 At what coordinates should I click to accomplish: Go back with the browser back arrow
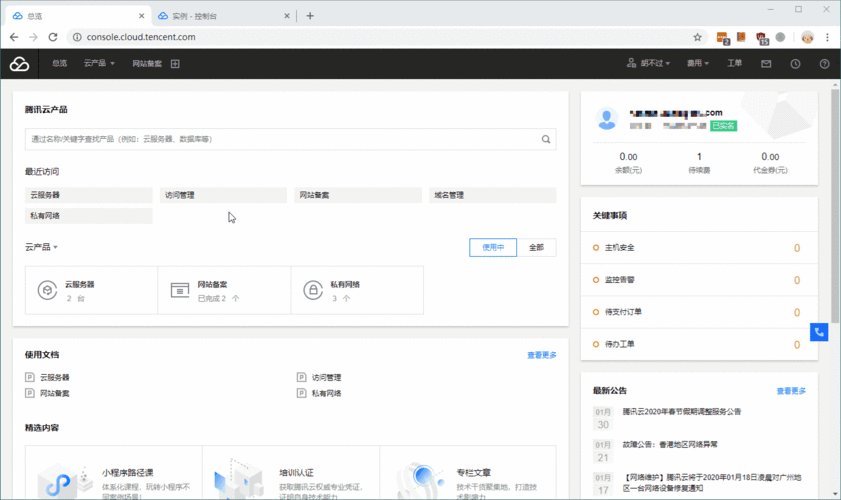pyautogui.click(x=14, y=37)
